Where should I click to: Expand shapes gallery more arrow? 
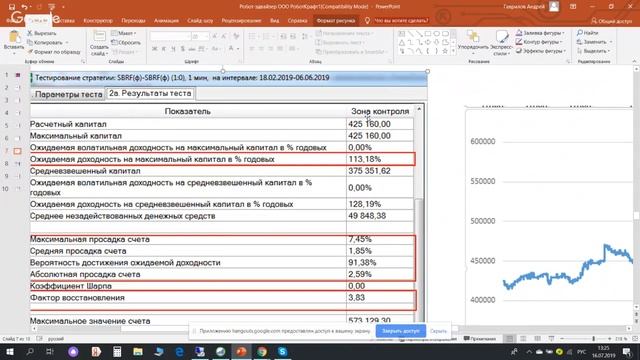coord(453,52)
